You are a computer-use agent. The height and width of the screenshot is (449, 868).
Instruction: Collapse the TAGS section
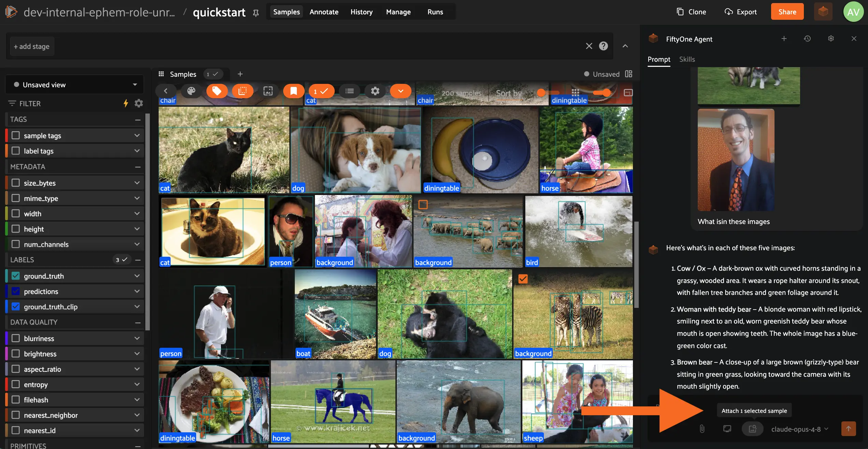point(138,120)
